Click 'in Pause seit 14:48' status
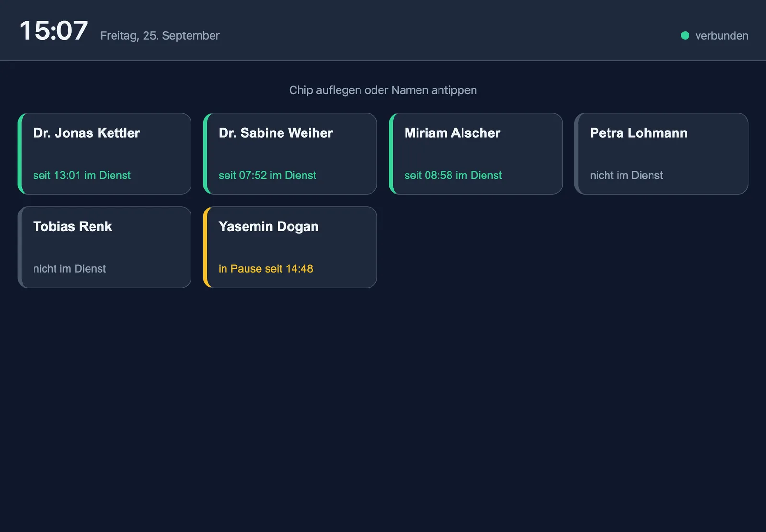The image size is (766, 532). click(266, 269)
